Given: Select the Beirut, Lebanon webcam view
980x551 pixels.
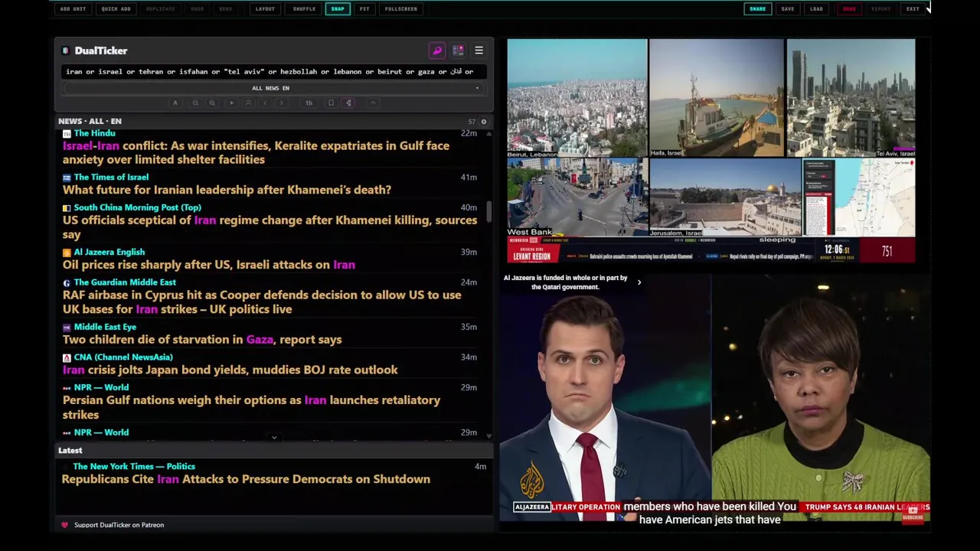Looking at the screenshot, I should [x=577, y=98].
